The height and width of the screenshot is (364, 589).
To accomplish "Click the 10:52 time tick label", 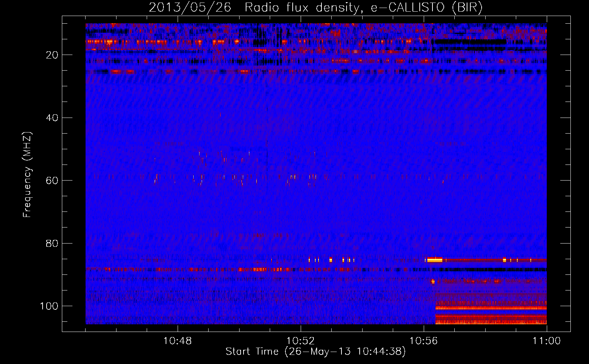I will [x=301, y=341].
